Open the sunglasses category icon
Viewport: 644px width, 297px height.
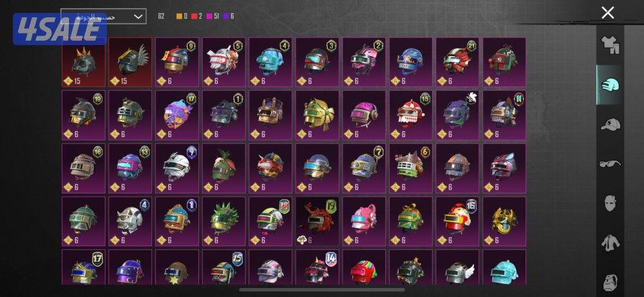click(610, 164)
